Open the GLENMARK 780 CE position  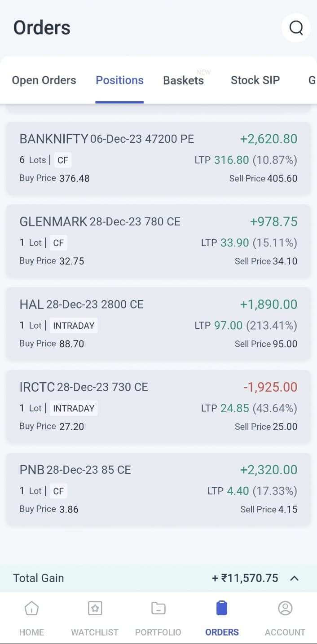coord(158,241)
